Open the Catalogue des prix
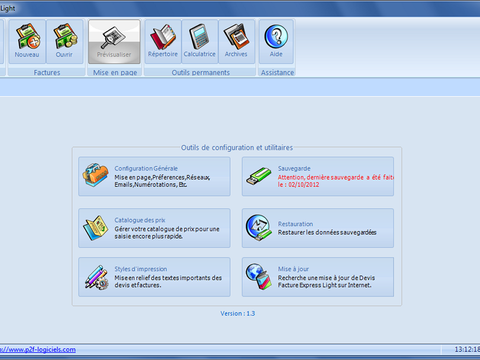480x360 pixels. (154, 228)
